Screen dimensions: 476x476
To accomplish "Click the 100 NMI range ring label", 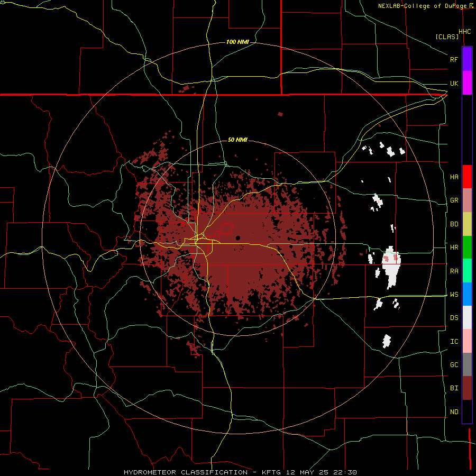I will [237, 42].
